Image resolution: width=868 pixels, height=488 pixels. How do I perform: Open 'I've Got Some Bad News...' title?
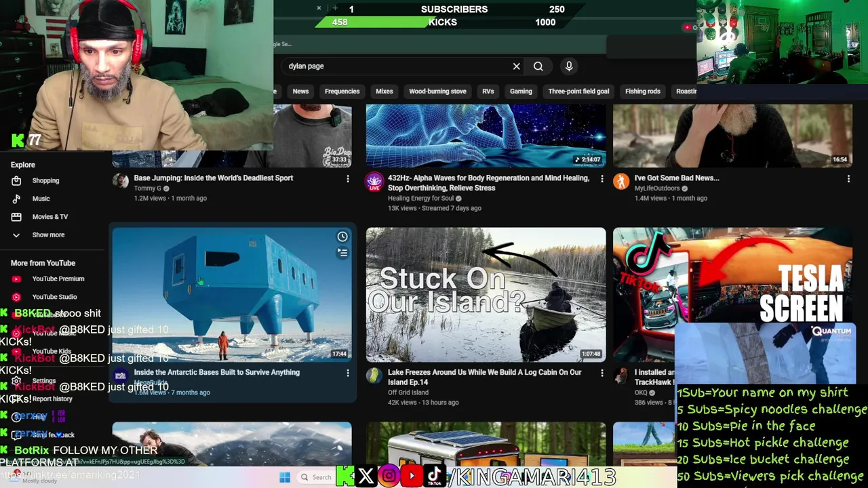coord(677,178)
